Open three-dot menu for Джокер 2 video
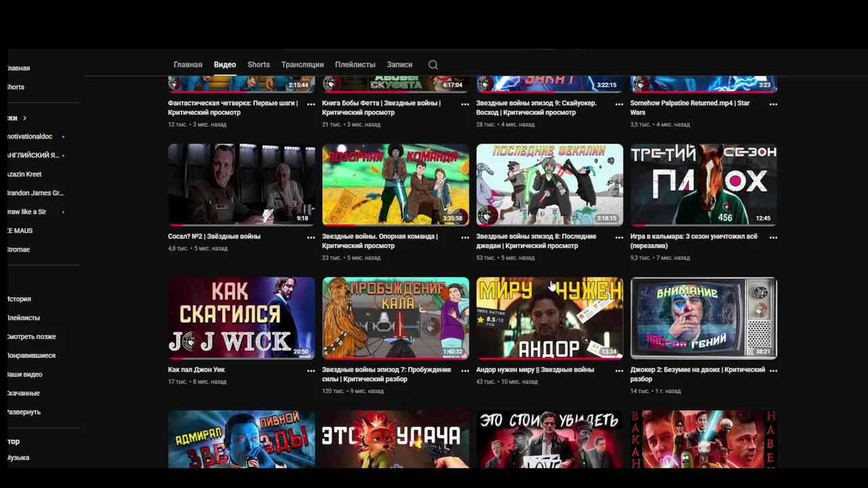The image size is (868, 488). point(773,371)
